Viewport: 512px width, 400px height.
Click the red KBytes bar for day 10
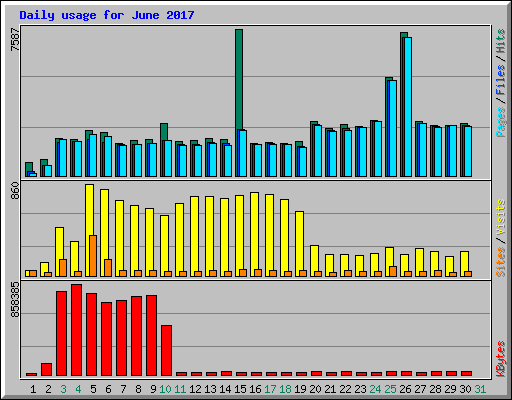click(x=166, y=351)
